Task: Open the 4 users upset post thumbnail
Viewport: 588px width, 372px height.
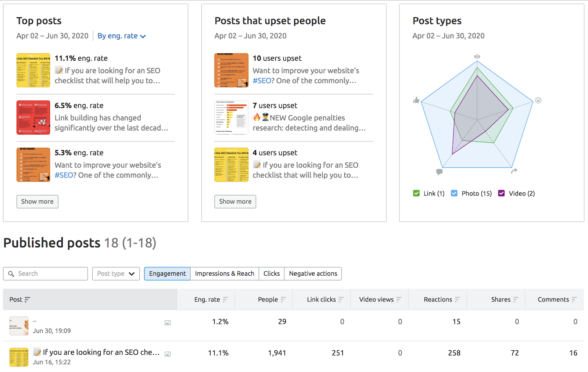Action: [x=232, y=165]
